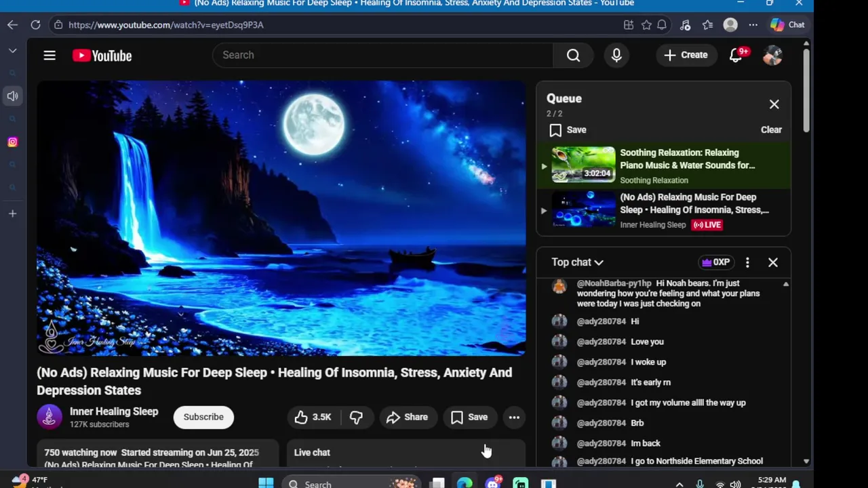Click chat message 'Im back'
This screenshot has width=868, height=488.
point(645,443)
